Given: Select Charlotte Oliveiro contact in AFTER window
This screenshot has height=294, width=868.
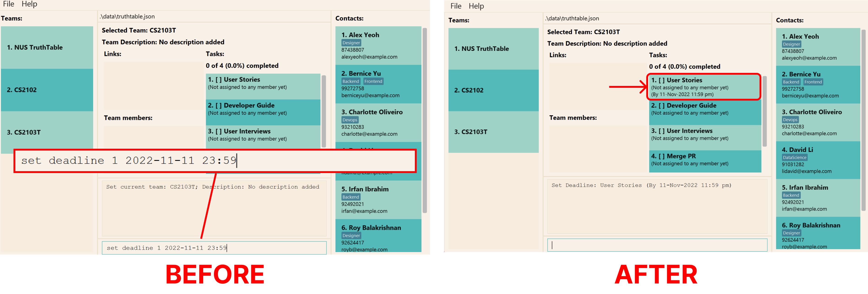Looking at the screenshot, I should tap(818, 123).
